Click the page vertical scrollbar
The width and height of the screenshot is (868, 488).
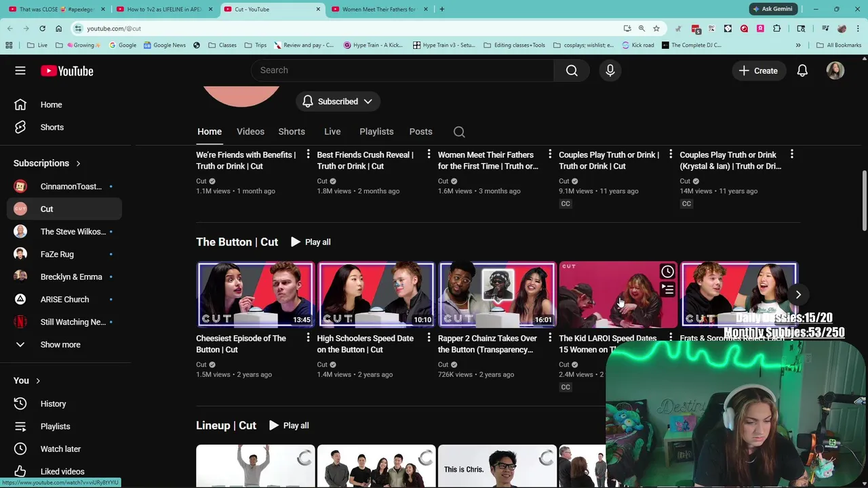pyautogui.click(x=863, y=200)
